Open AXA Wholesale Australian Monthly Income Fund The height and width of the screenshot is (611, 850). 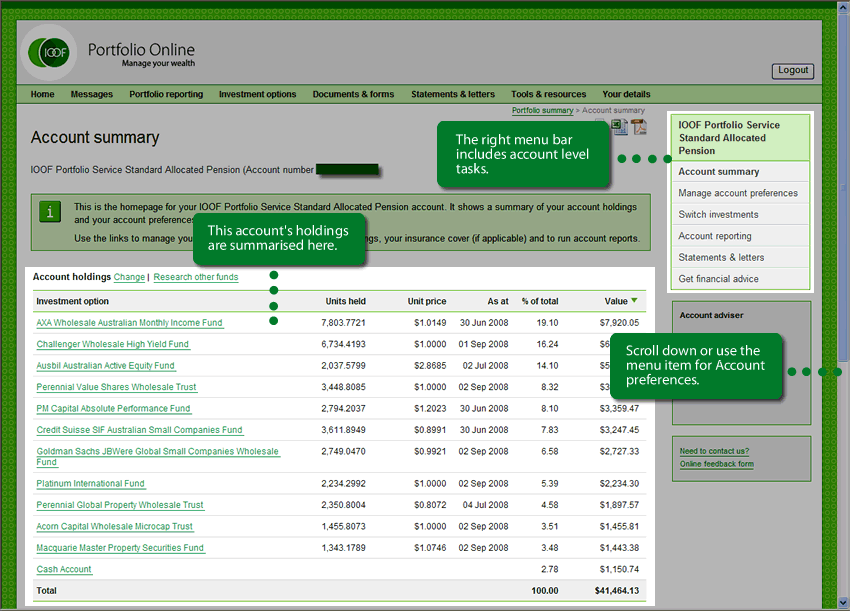[130, 323]
